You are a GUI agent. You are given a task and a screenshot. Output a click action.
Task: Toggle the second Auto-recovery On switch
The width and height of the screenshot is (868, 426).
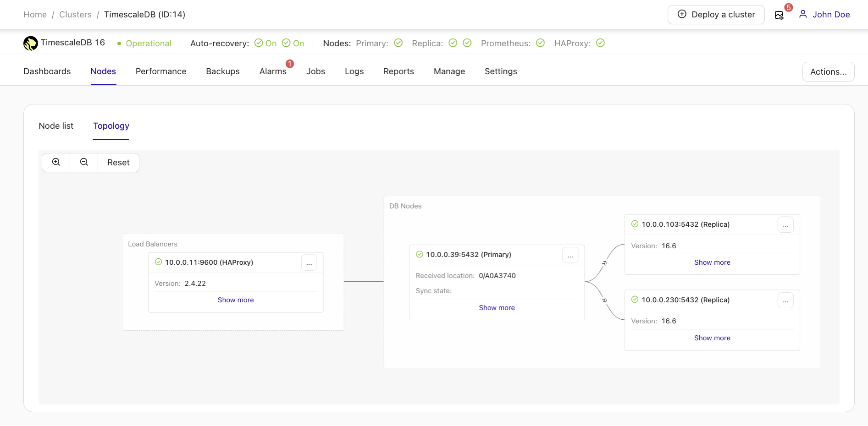(x=286, y=43)
